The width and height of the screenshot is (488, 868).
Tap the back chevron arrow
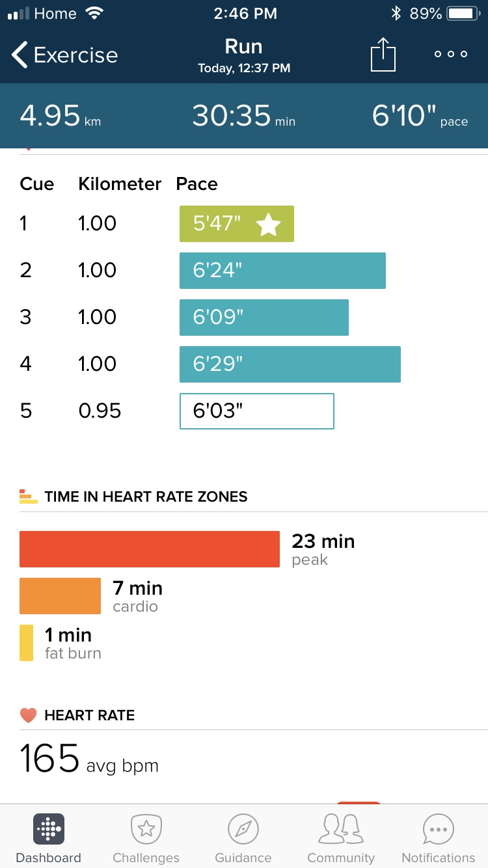(x=20, y=55)
